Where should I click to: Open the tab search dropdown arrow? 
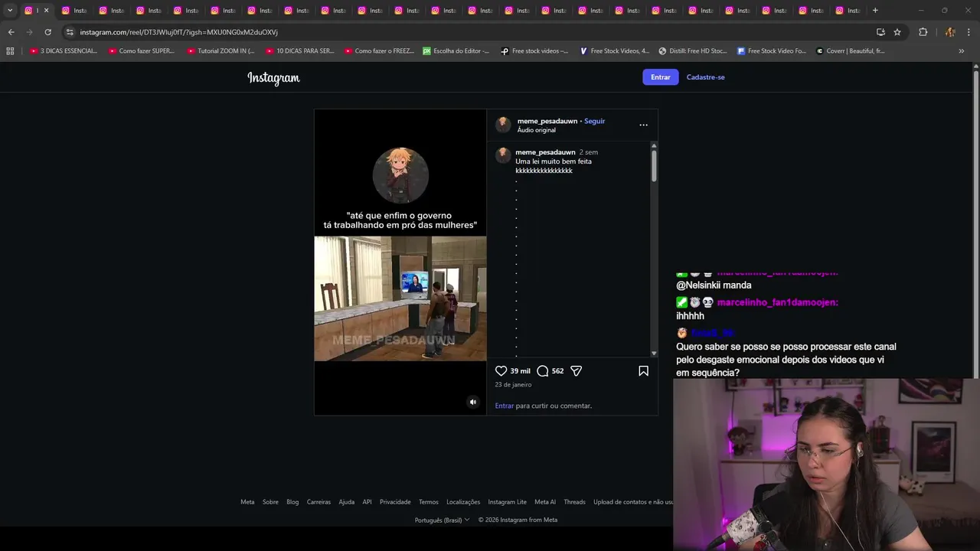[x=10, y=11]
